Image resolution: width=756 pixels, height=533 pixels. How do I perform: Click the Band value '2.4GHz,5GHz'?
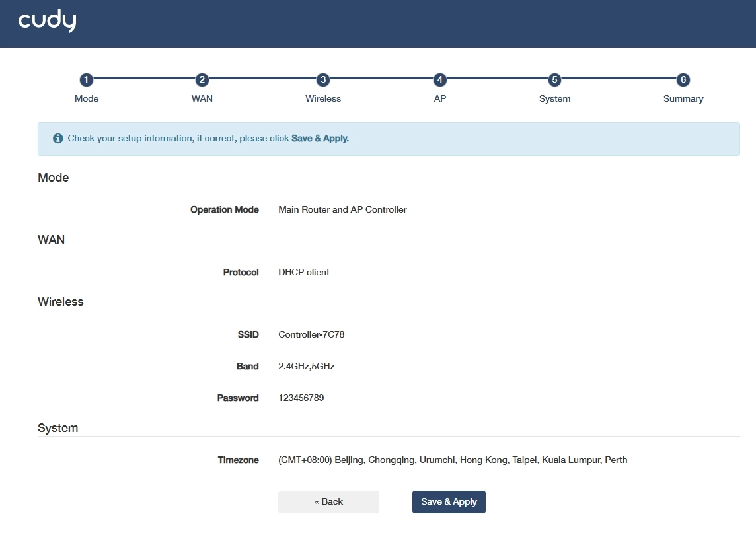[x=306, y=367]
